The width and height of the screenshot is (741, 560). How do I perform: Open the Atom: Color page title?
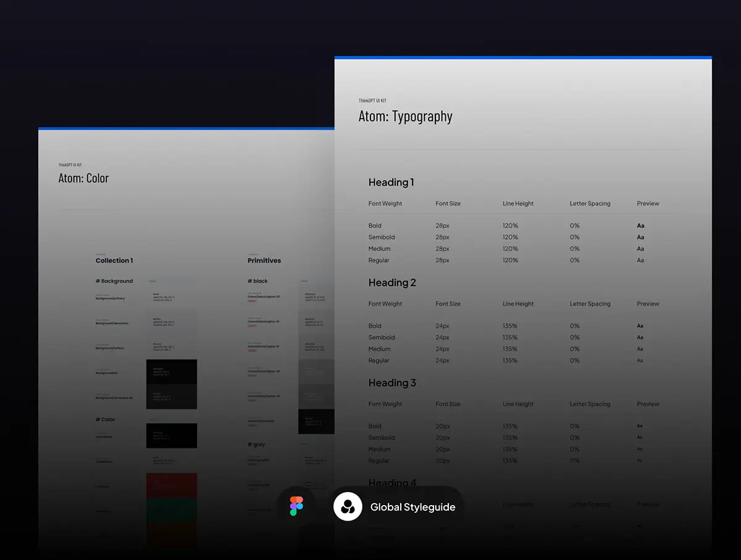(x=83, y=178)
